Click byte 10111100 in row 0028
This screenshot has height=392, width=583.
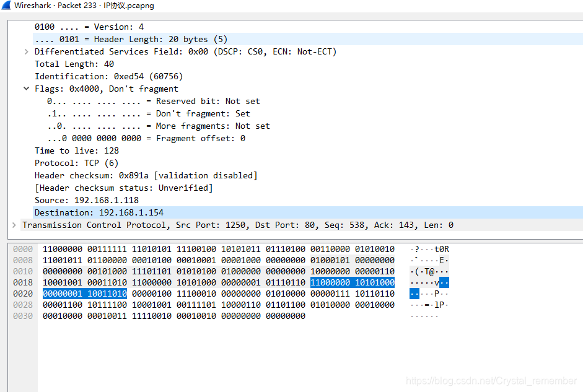point(107,305)
